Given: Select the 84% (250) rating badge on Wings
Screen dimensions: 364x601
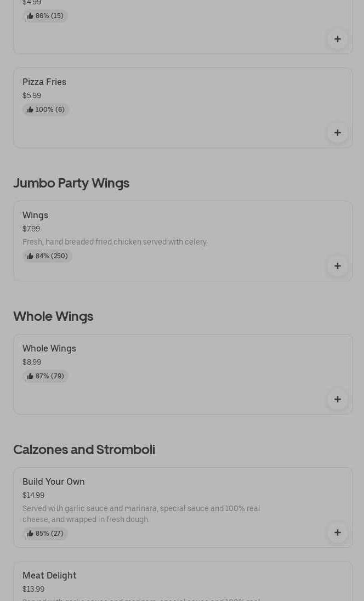Looking at the screenshot, I should click(47, 256).
